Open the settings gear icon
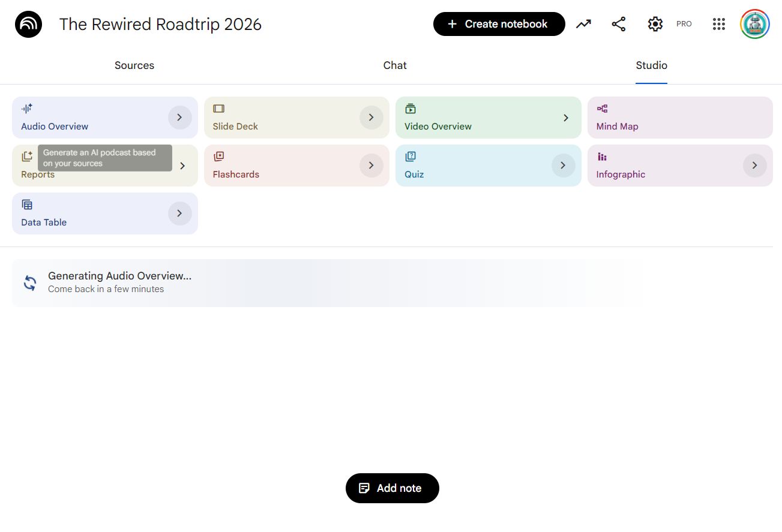This screenshot has width=782, height=532. (655, 24)
